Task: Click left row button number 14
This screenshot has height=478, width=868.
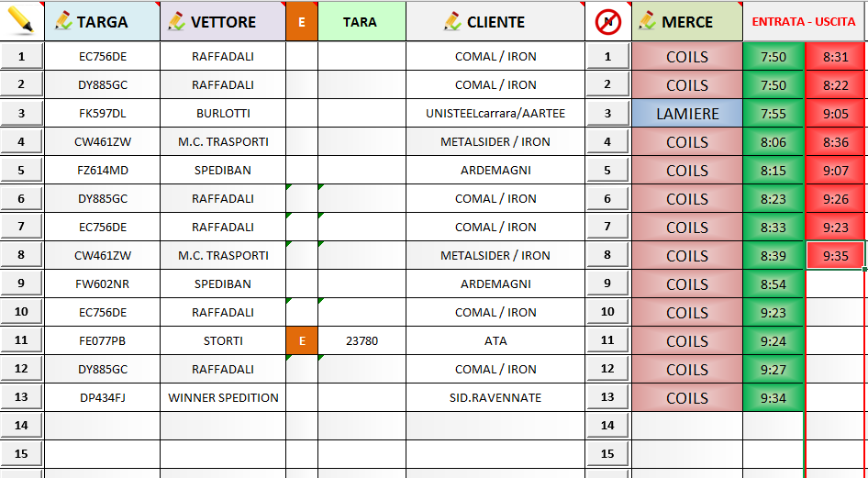Action: (22, 425)
